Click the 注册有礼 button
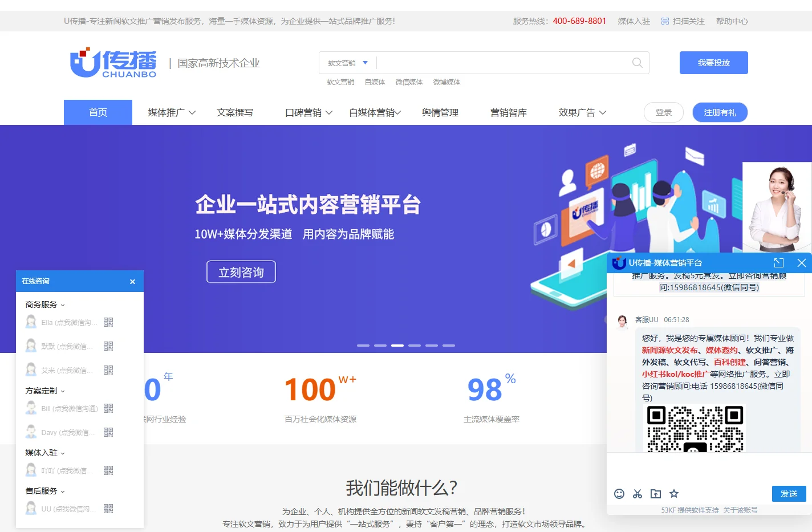This screenshot has height=532, width=812. tap(720, 112)
